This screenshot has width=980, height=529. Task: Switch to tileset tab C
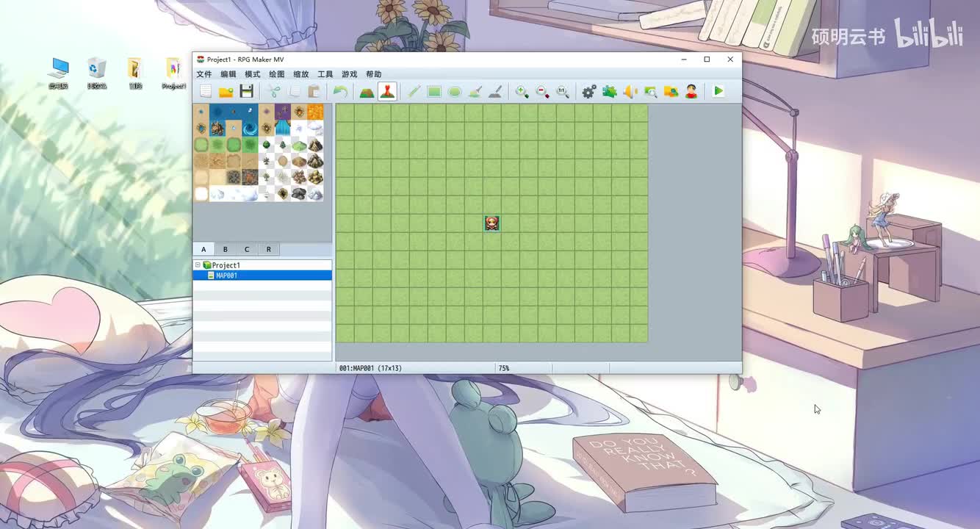click(247, 250)
